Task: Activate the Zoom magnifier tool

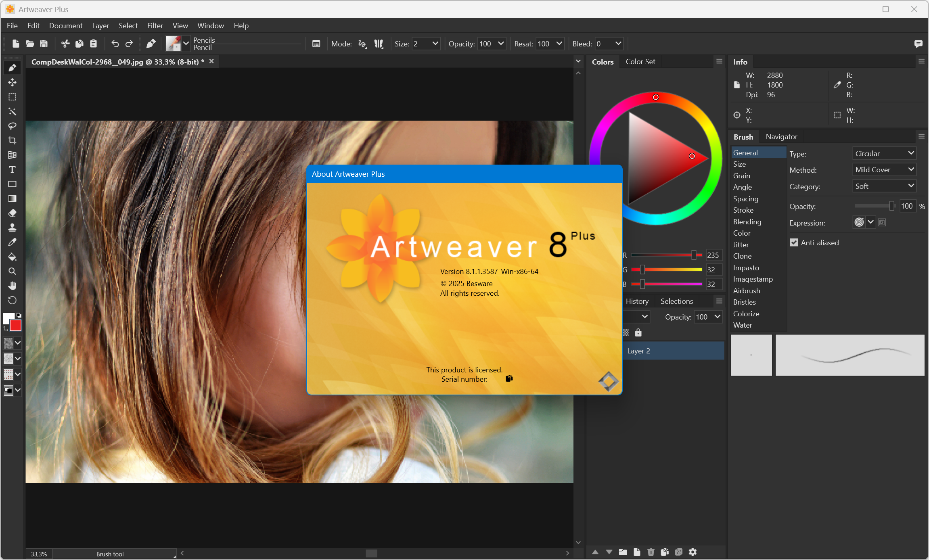Action: pos(12,271)
